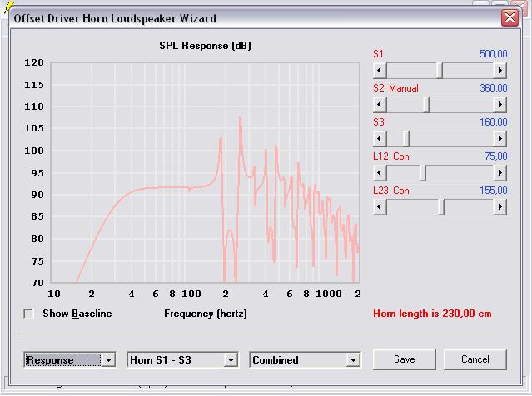Click the S2 Manual label
This screenshot has height=396, width=532.
point(395,88)
